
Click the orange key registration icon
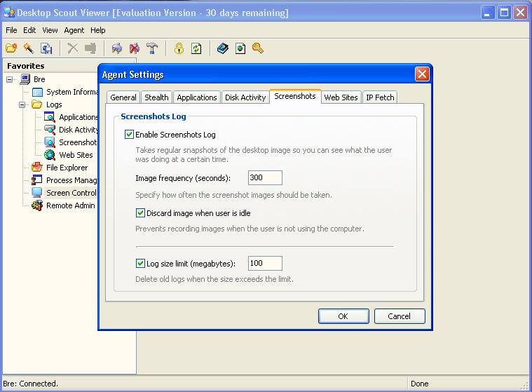pos(258,48)
